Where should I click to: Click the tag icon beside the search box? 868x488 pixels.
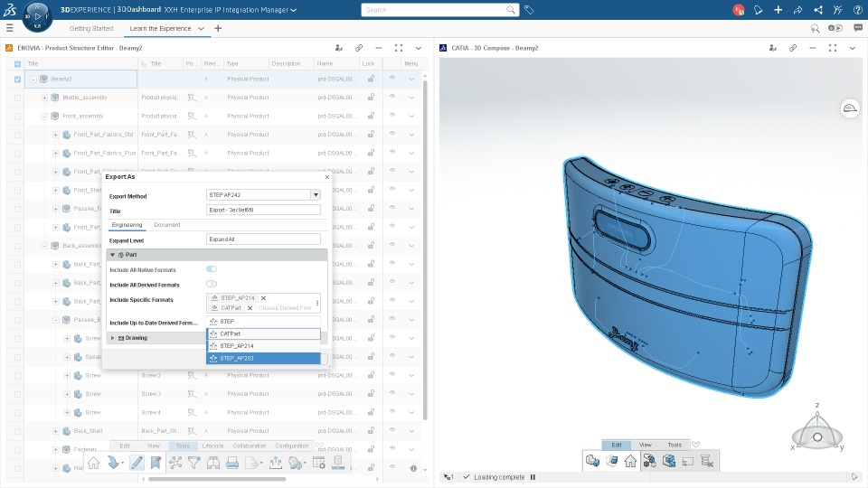coord(529,10)
